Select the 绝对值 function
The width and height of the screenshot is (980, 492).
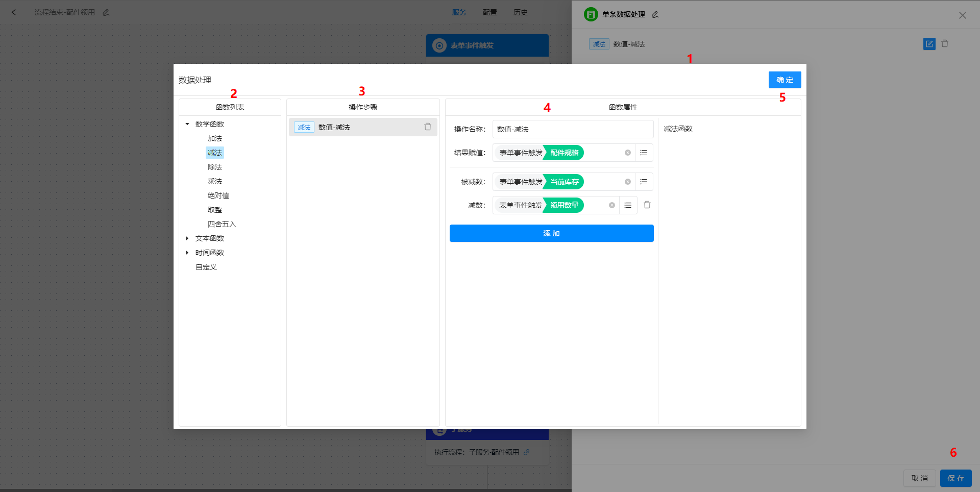point(218,195)
